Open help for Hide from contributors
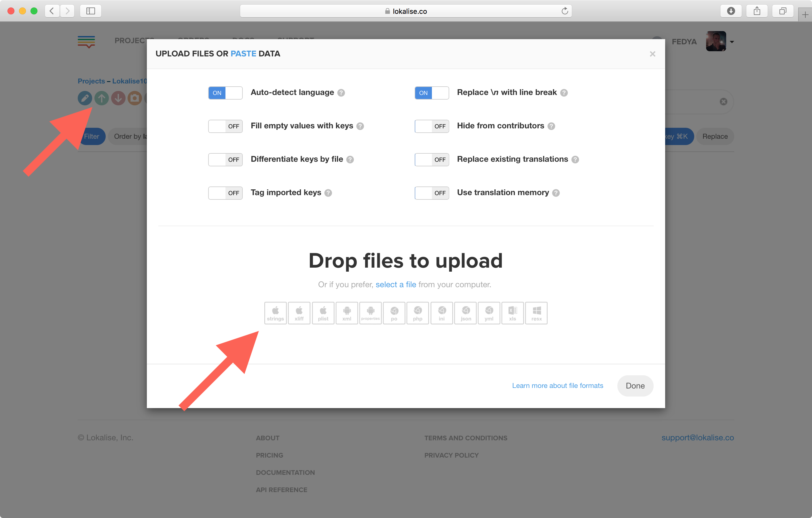 coord(551,126)
